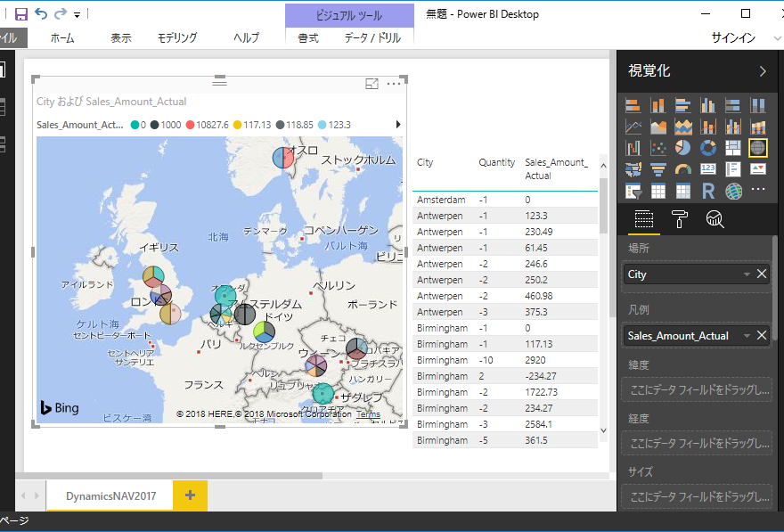Viewport: 784px width, 532px height.
Task: Open the Terms link on the map
Action: (368, 414)
